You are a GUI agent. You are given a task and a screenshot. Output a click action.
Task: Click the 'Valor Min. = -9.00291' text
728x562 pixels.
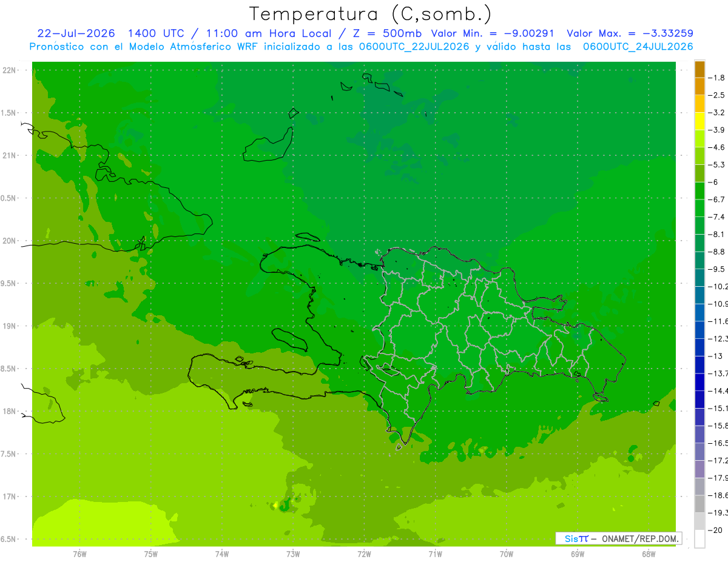[493, 33]
